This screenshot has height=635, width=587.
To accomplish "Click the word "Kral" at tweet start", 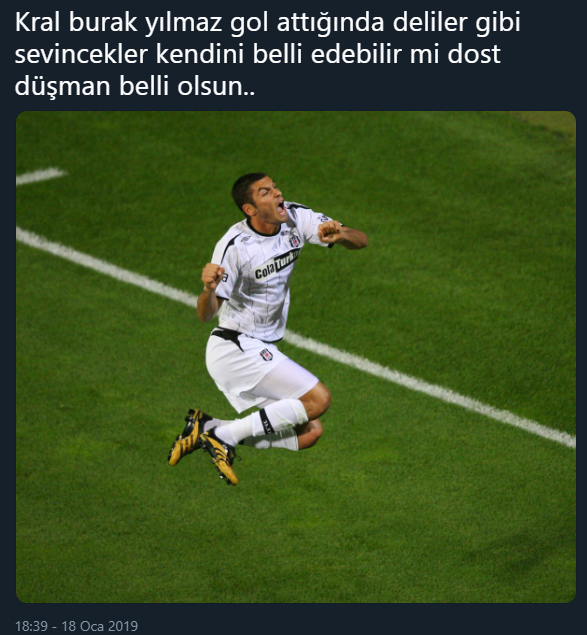I will tap(37, 22).
